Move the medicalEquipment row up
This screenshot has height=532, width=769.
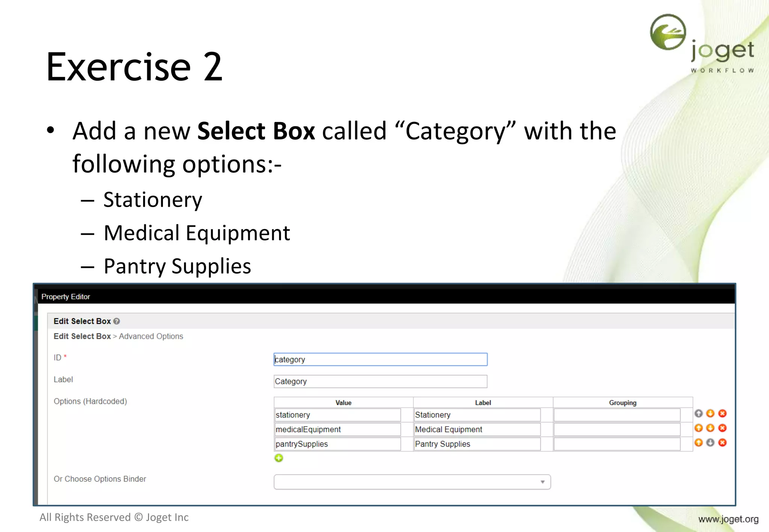click(x=698, y=428)
